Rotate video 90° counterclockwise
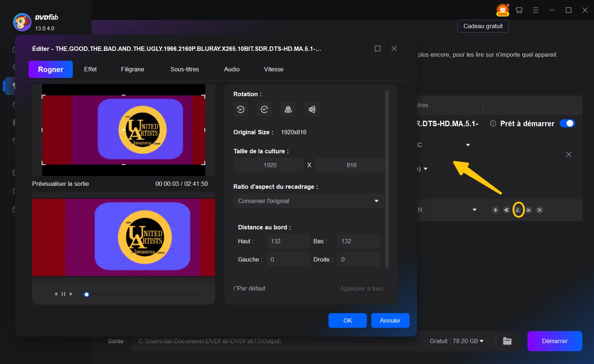The image size is (594, 364). point(241,109)
